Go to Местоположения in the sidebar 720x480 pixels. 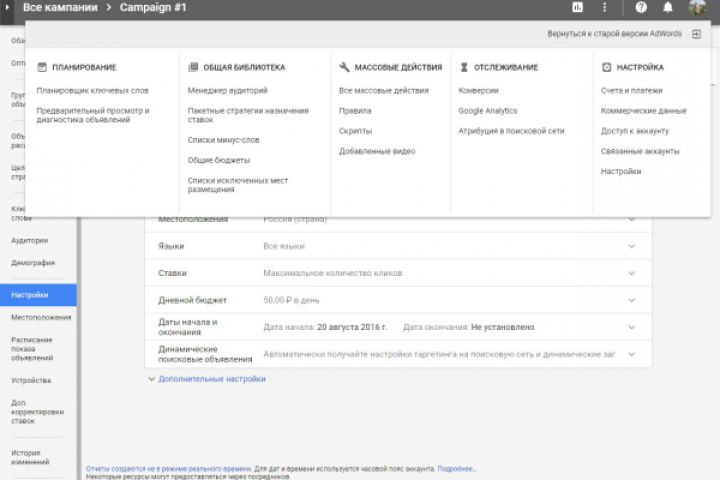41,317
